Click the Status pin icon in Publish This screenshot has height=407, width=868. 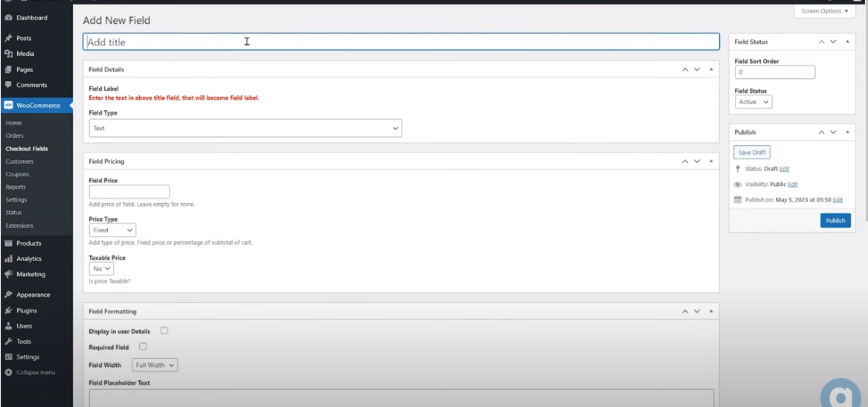pyautogui.click(x=737, y=169)
